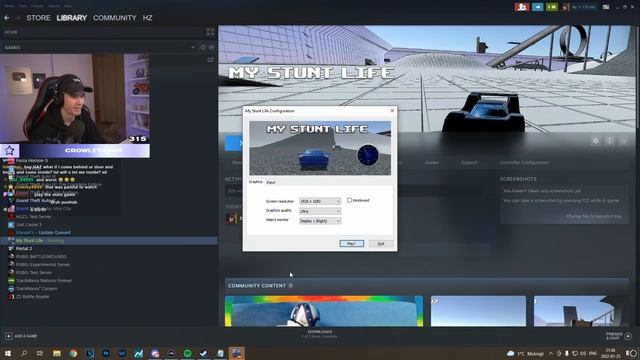The height and width of the screenshot is (360, 640).
Task: Select the Update Queued game entry
Action: point(43,232)
